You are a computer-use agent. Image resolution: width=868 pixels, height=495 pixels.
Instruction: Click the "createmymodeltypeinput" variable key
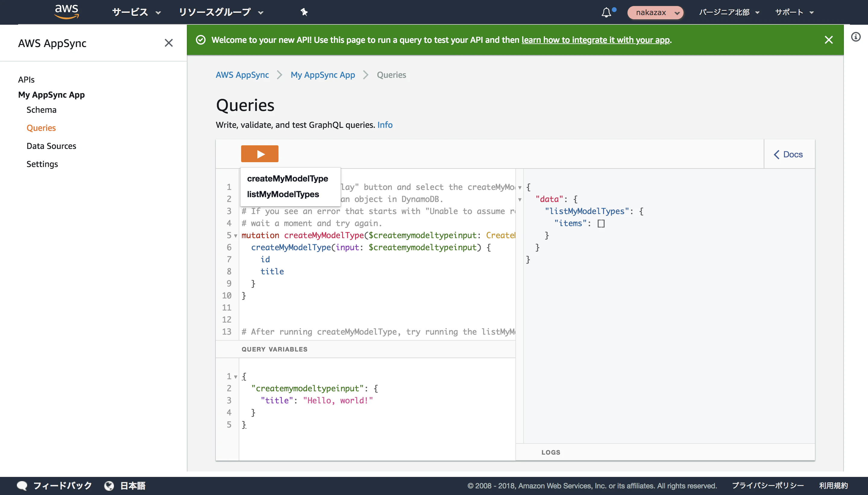coord(308,388)
